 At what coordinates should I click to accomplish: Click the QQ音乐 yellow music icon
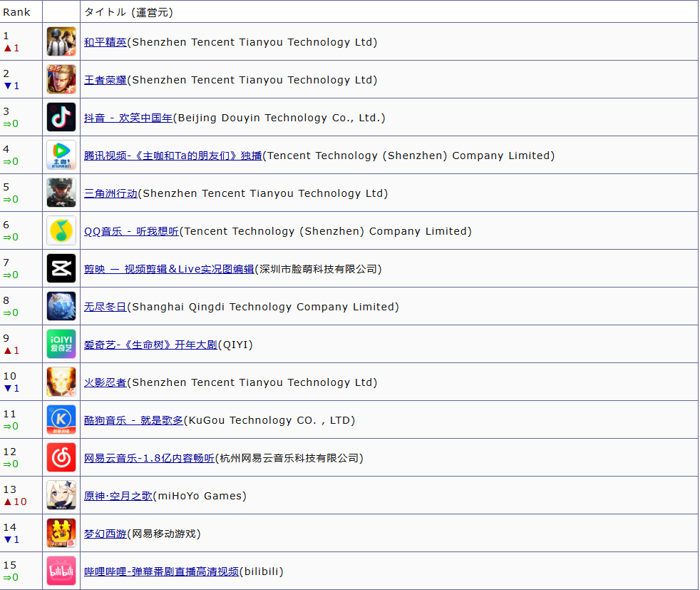pos(61,230)
